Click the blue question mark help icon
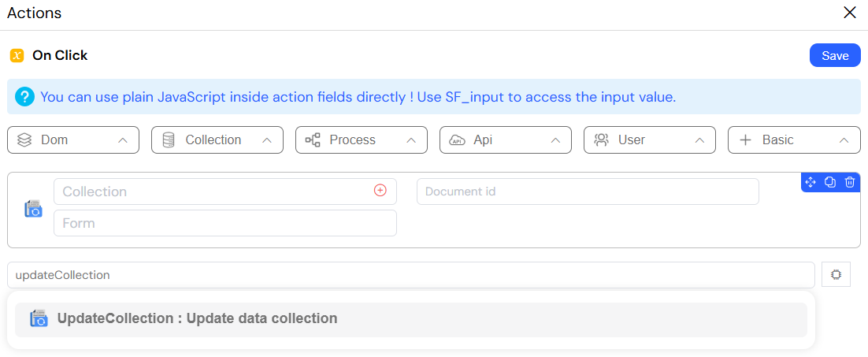The image size is (868, 357). [x=24, y=97]
